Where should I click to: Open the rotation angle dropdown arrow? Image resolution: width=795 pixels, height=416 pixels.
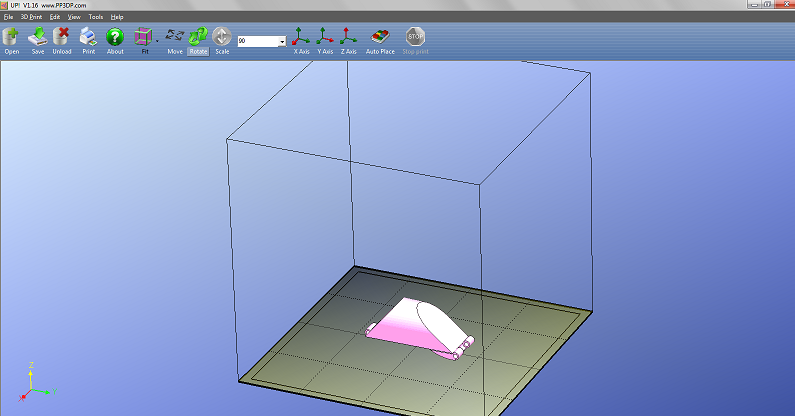click(x=282, y=42)
